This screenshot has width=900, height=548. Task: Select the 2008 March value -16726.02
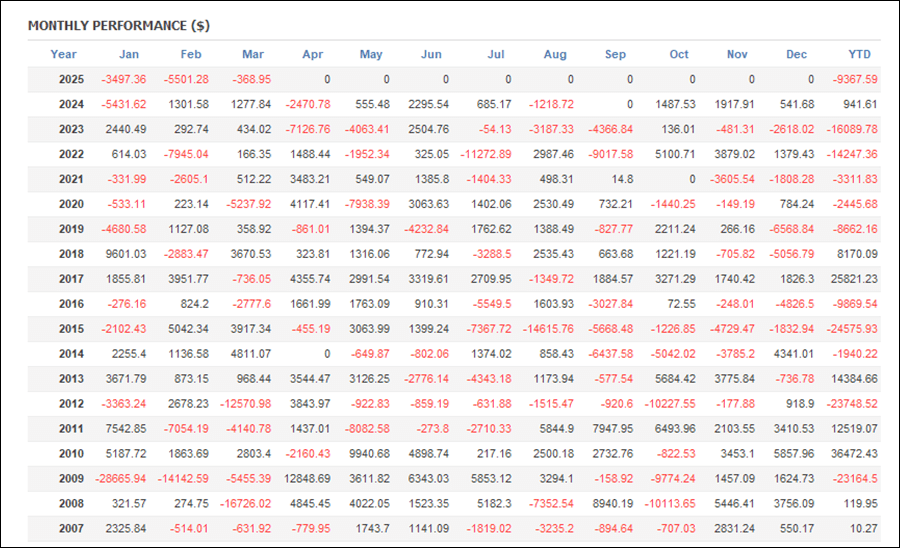[x=246, y=503]
